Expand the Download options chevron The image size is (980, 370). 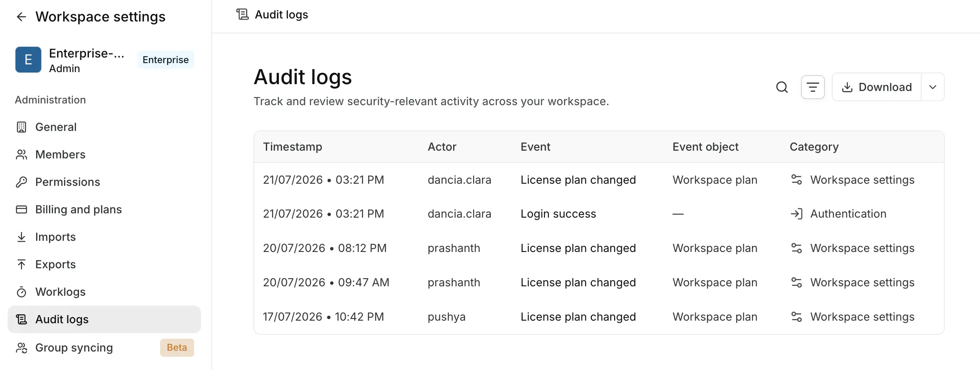[932, 87]
